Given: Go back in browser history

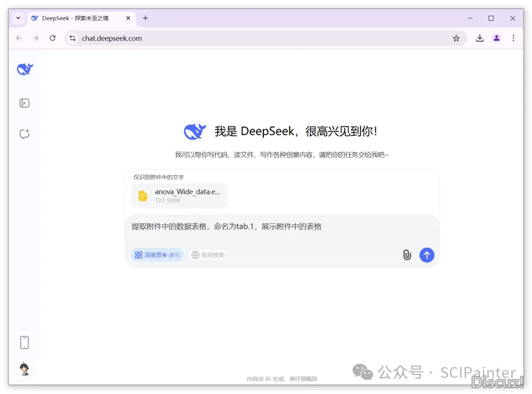Looking at the screenshot, I should pyautogui.click(x=19, y=38).
